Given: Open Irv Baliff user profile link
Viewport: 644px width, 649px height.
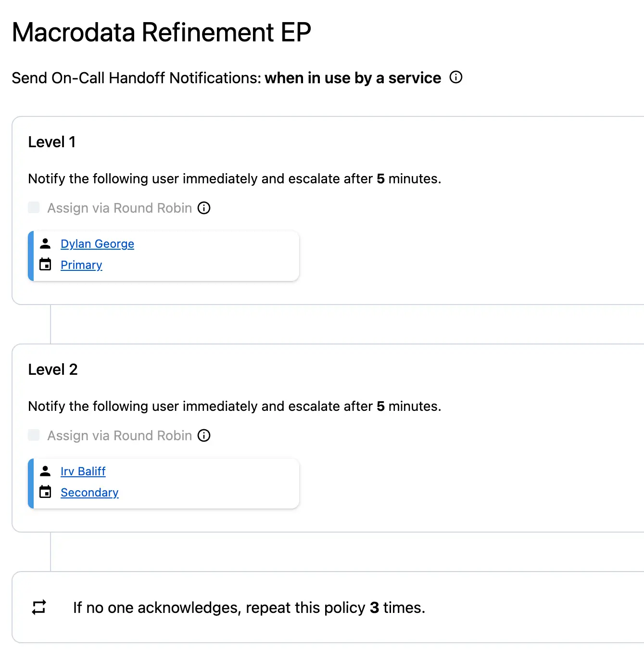Looking at the screenshot, I should [x=83, y=471].
